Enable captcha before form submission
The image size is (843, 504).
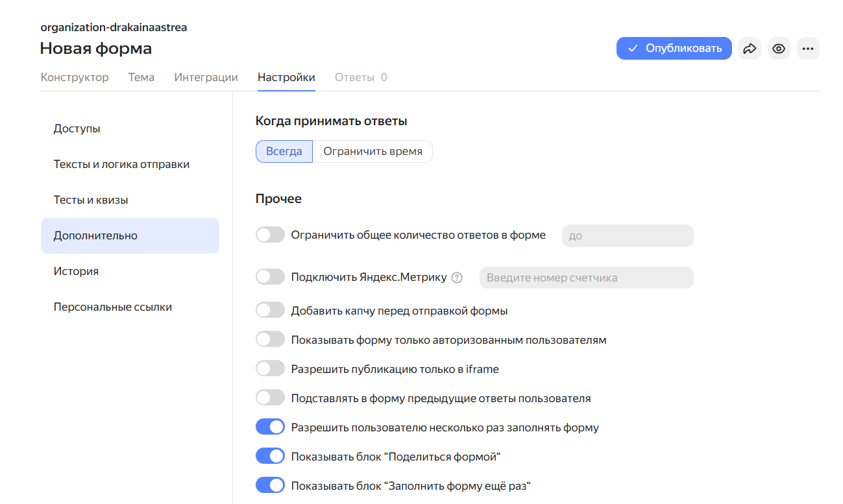270,310
